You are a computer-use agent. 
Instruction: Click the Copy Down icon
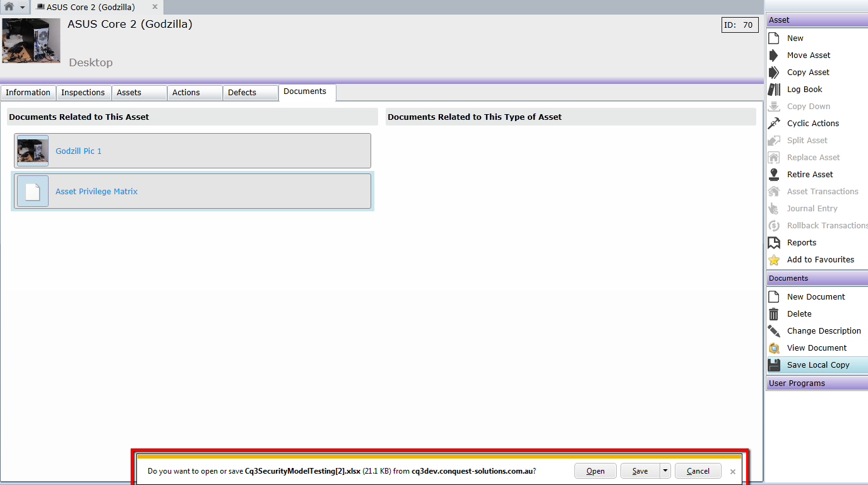point(773,106)
